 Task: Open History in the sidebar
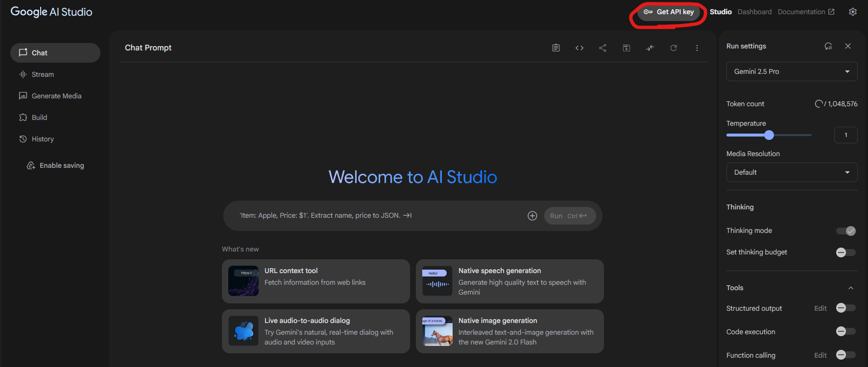click(55, 139)
